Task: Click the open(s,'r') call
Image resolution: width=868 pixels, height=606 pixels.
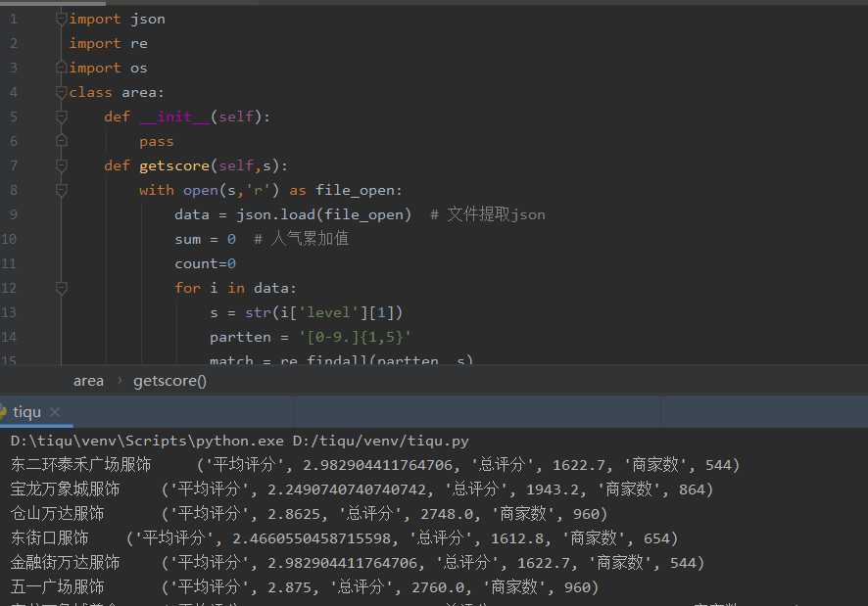Action: [x=231, y=190]
